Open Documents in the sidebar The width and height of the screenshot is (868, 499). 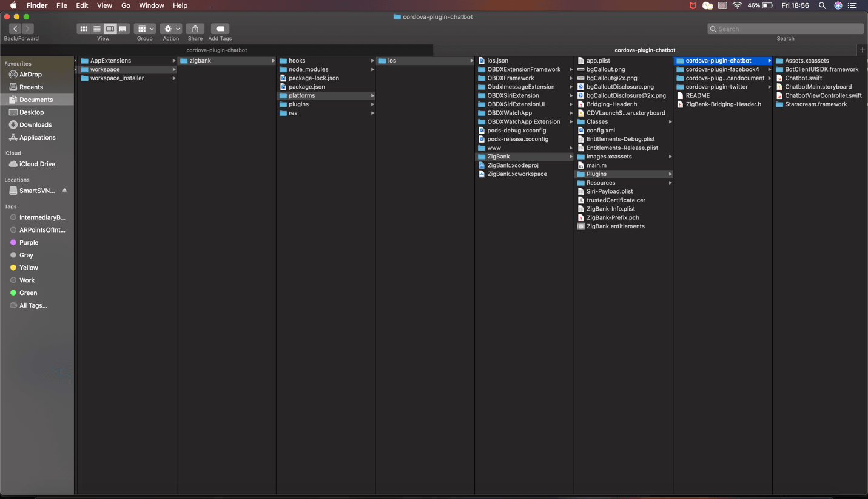(x=36, y=100)
